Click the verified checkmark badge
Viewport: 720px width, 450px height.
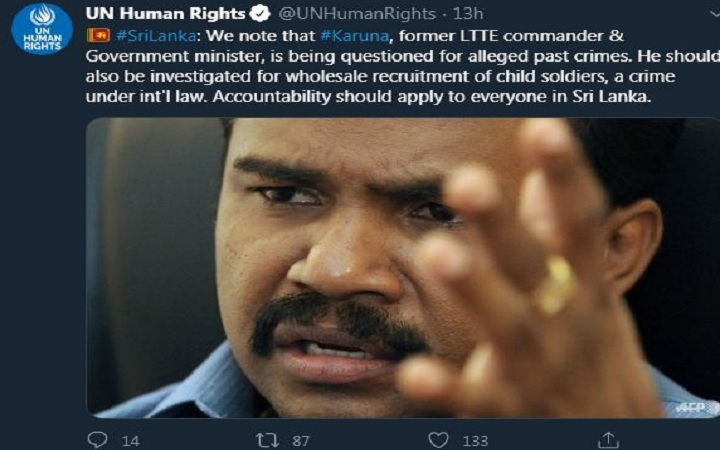(x=260, y=14)
